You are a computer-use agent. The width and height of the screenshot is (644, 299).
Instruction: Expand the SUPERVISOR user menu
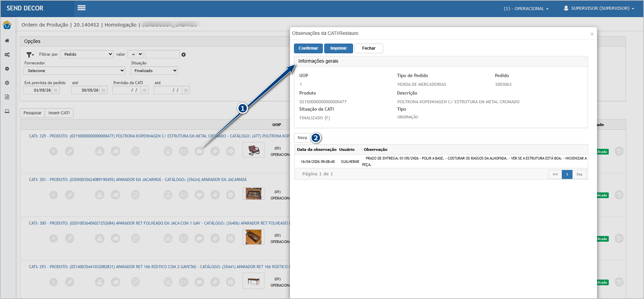click(599, 8)
